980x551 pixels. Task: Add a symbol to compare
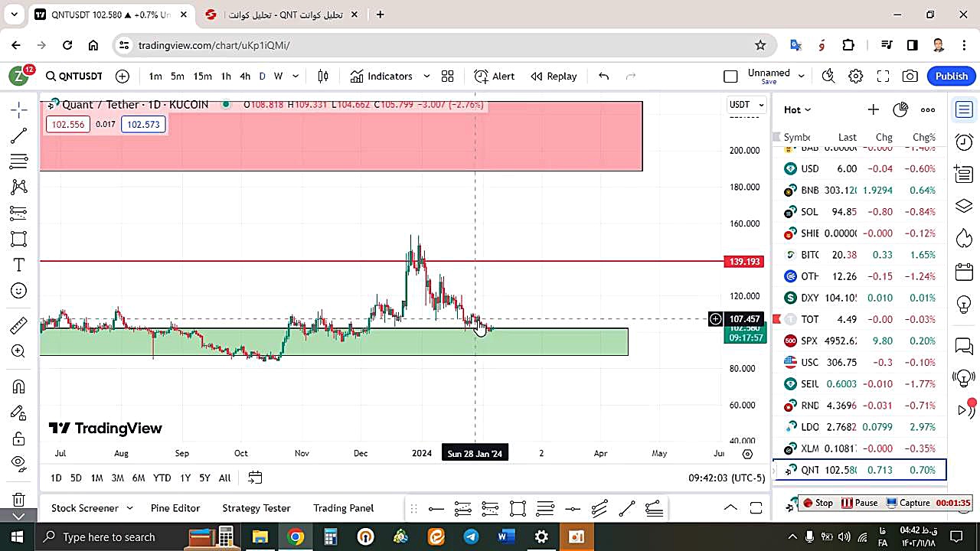pyautogui.click(x=122, y=76)
